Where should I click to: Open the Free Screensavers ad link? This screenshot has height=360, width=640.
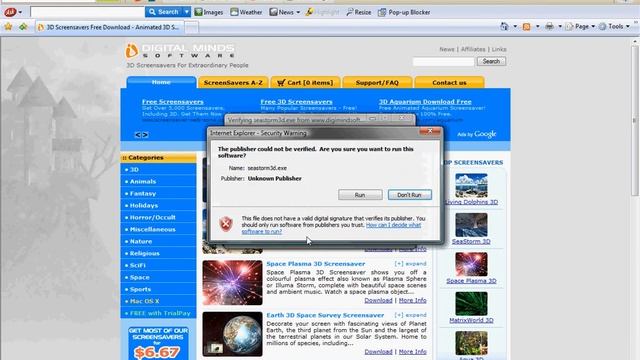click(x=173, y=102)
